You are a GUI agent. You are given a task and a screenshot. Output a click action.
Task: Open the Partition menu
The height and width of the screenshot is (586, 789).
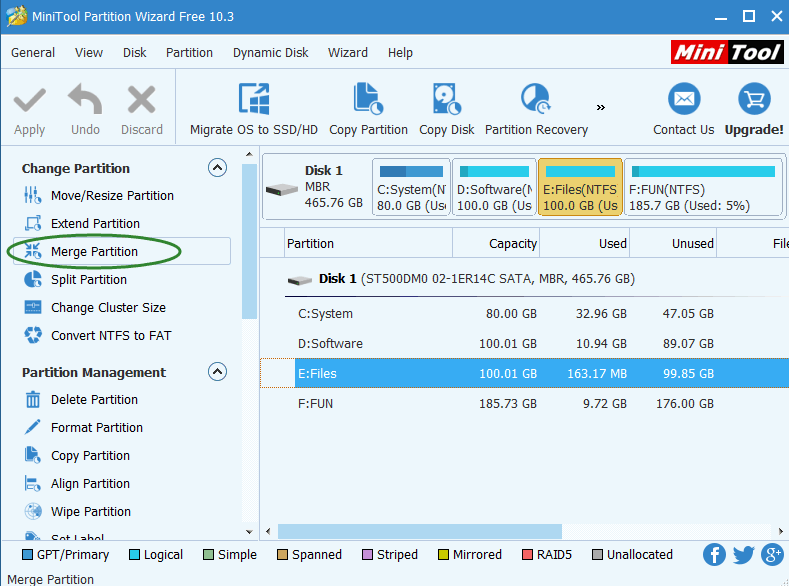pos(189,53)
